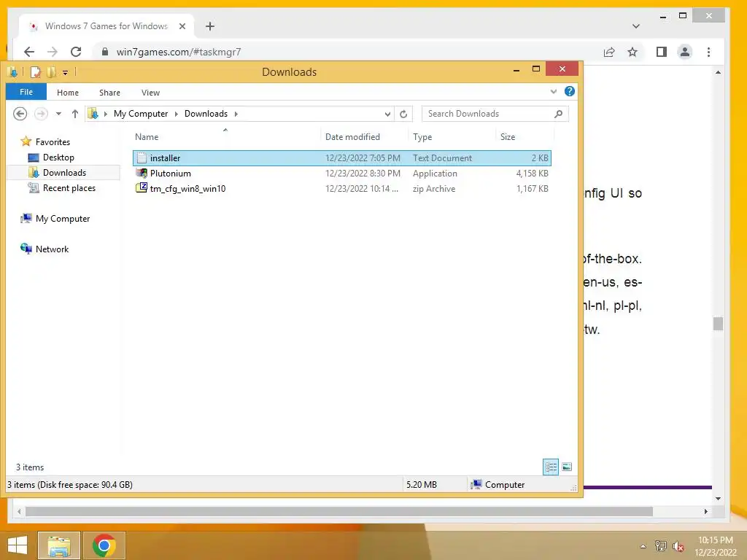Viewport: 747px width, 560px height.
Task: Switch to details view layout
Action: coord(551,467)
